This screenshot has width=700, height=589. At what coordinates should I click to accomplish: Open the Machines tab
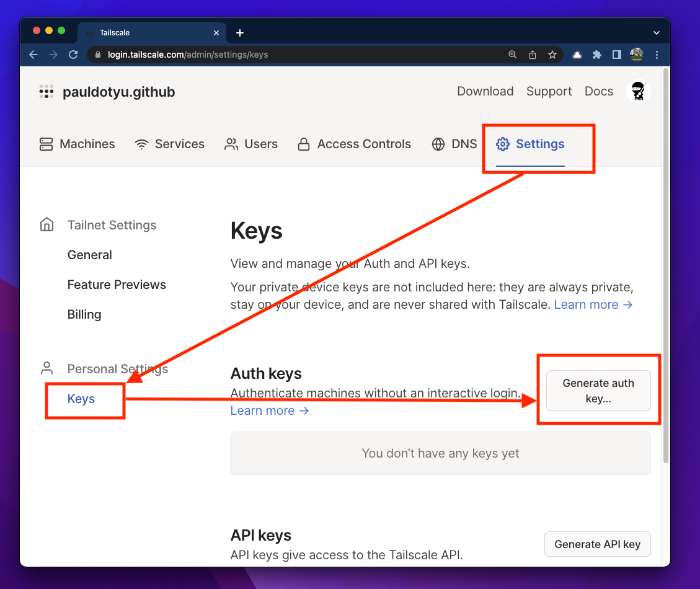pyautogui.click(x=78, y=144)
